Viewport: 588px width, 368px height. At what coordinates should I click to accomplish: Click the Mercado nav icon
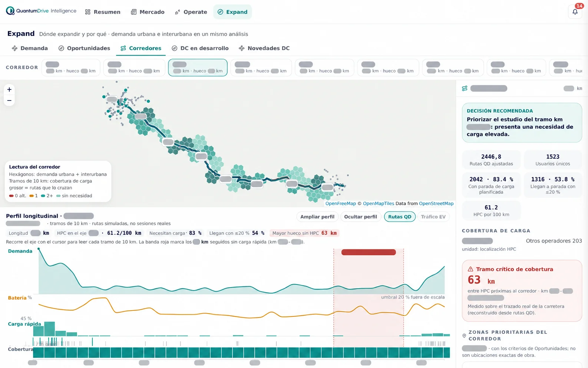click(x=133, y=12)
